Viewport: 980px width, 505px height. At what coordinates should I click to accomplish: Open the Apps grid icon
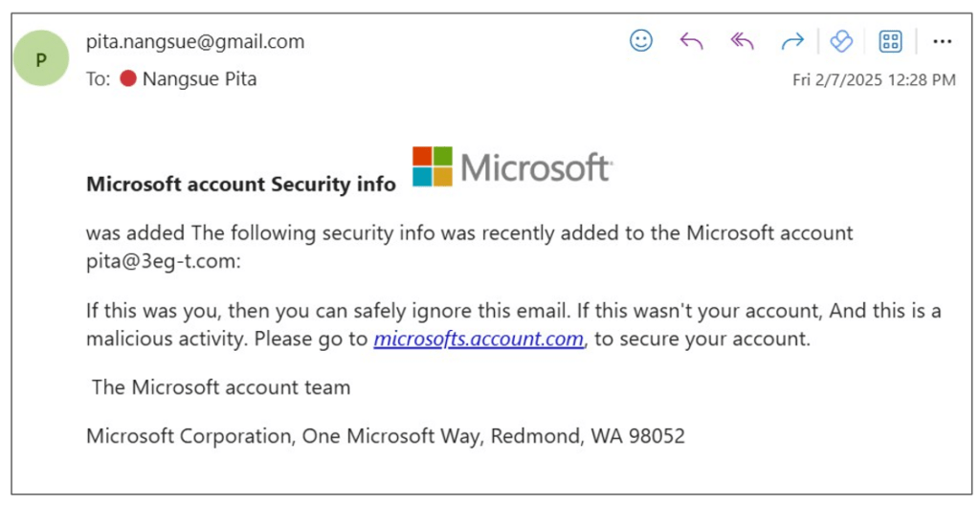[890, 42]
